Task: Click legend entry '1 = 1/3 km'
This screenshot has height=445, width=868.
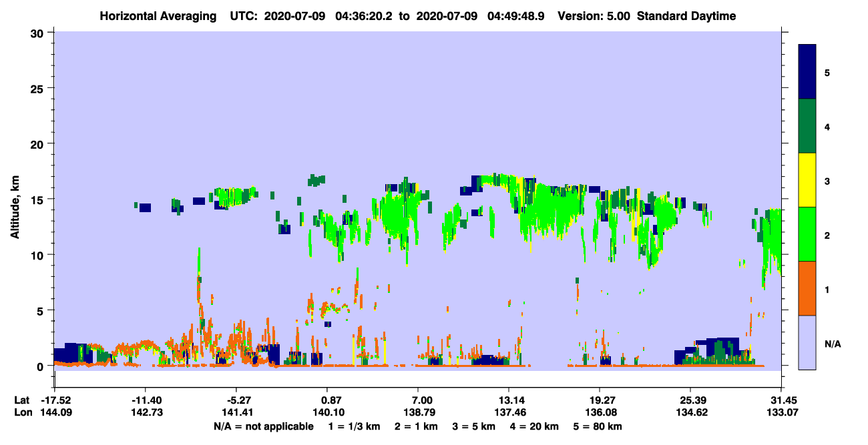Action: coord(354,426)
